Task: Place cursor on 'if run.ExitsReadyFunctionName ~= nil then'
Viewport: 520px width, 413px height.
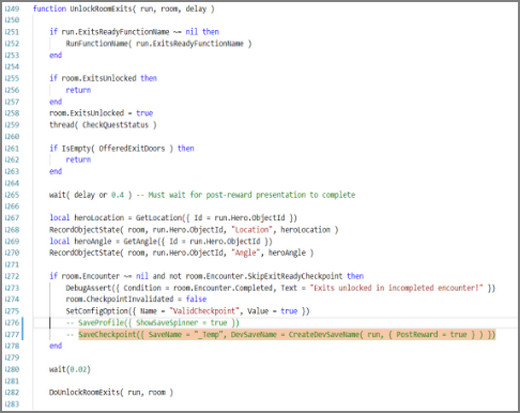Action: point(134,32)
